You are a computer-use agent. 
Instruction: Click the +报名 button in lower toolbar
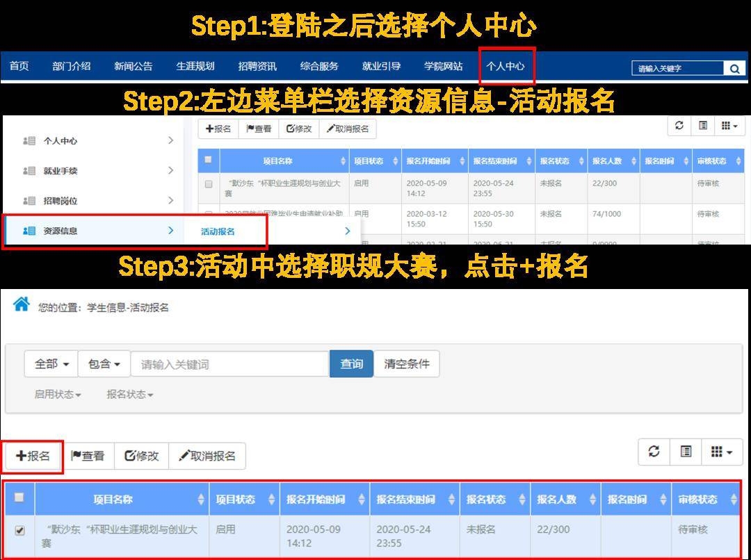click(x=33, y=456)
